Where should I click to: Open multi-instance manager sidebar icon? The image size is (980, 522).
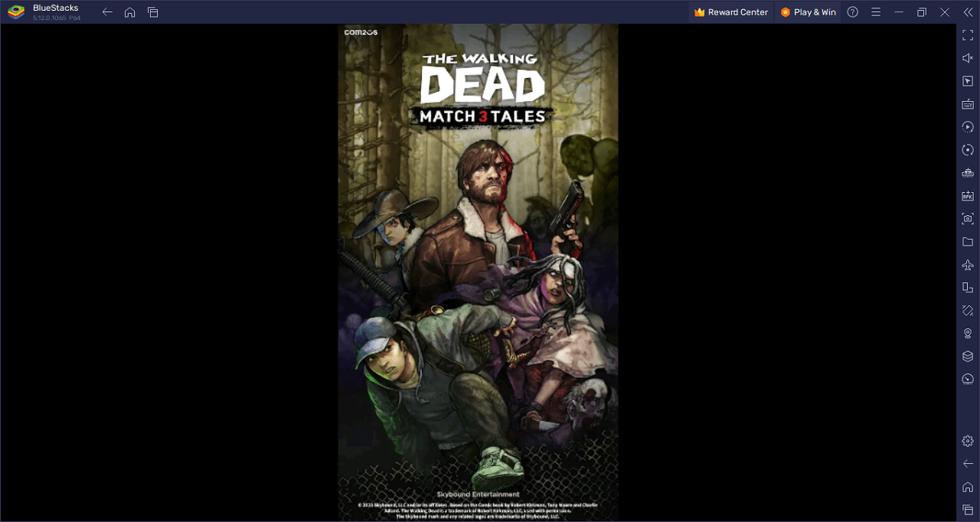(968, 288)
